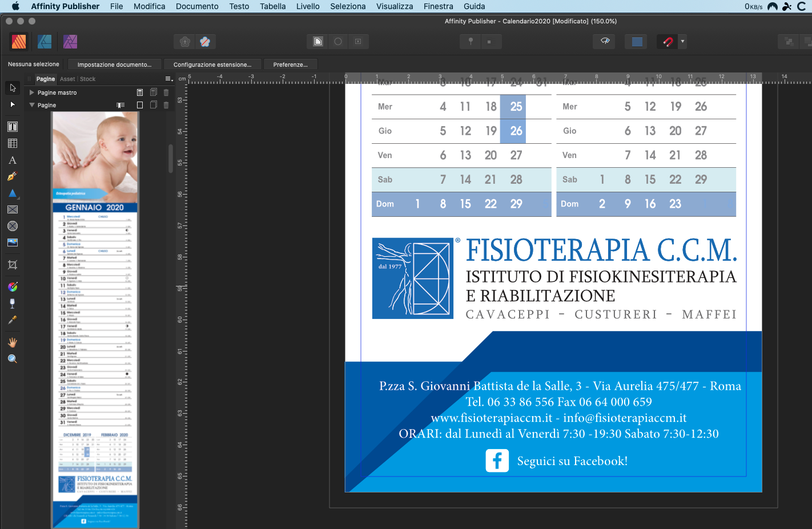The image size is (812, 529).
Task: Click the FISIOTERAPIA C.C.M. heading text
Action: (601, 250)
